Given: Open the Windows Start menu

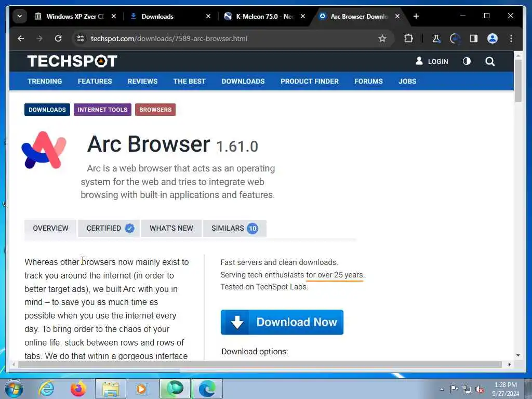Looking at the screenshot, I should (14, 389).
